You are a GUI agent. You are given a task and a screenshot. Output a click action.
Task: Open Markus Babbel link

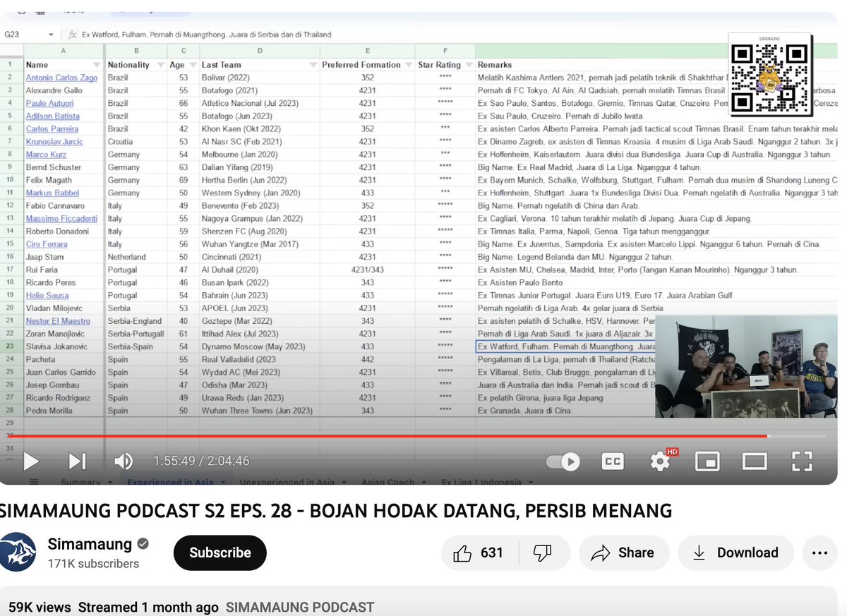click(x=52, y=193)
